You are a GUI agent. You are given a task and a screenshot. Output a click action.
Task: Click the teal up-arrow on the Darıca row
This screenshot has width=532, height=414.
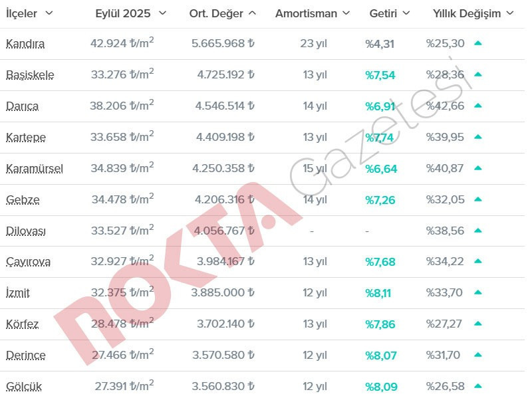pyautogui.click(x=479, y=106)
